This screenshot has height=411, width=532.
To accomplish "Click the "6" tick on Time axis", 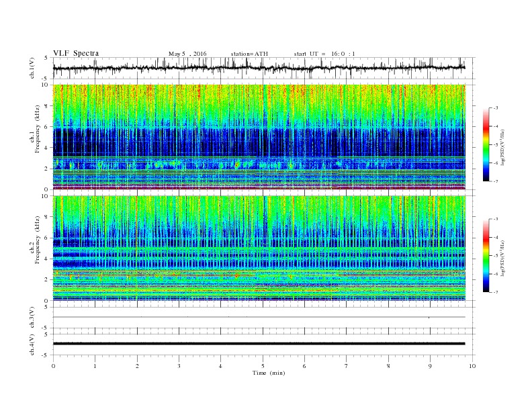I will point(304,366).
